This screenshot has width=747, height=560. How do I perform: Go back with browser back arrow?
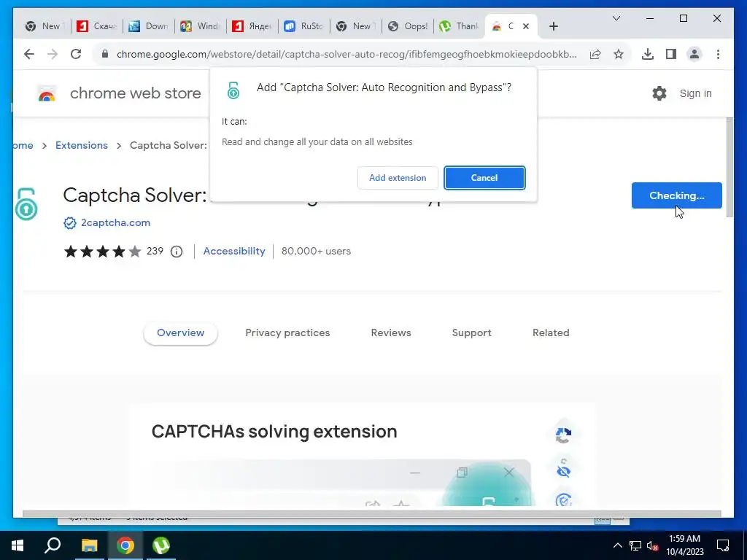pos(29,54)
